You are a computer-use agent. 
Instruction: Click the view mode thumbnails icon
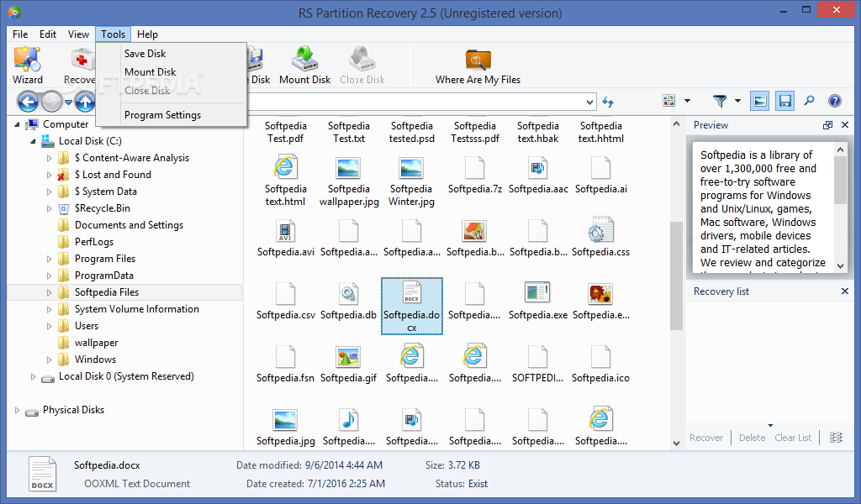pos(668,100)
